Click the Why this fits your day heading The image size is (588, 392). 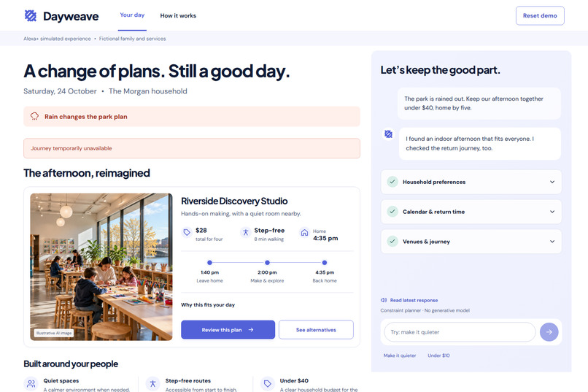pyautogui.click(x=208, y=304)
